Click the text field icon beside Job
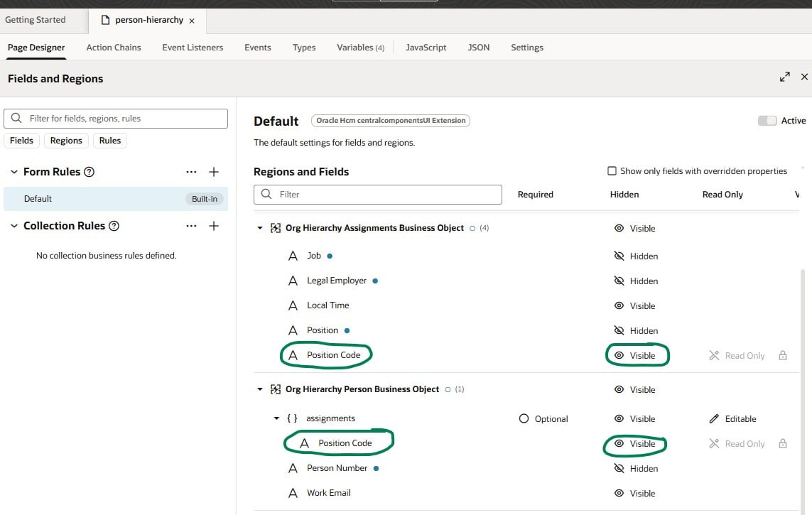This screenshot has height=515, width=812. [293, 256]
